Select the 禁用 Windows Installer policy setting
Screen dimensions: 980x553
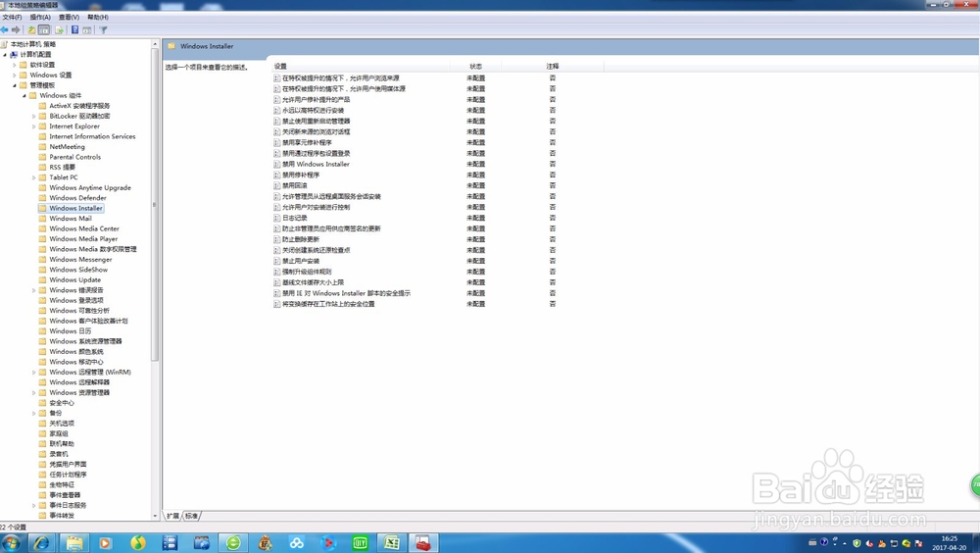[316, 164]
